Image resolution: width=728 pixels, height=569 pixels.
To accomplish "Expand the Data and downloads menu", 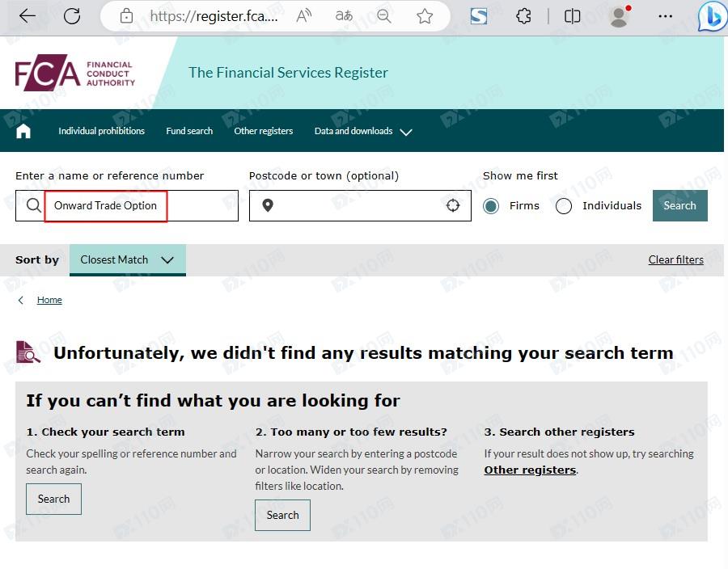I will pos(363,131).
